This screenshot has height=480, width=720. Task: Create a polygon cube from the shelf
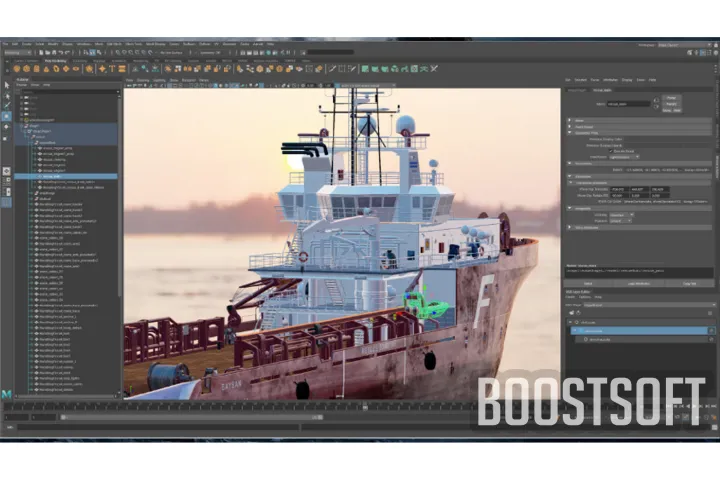tap(27, 69)
